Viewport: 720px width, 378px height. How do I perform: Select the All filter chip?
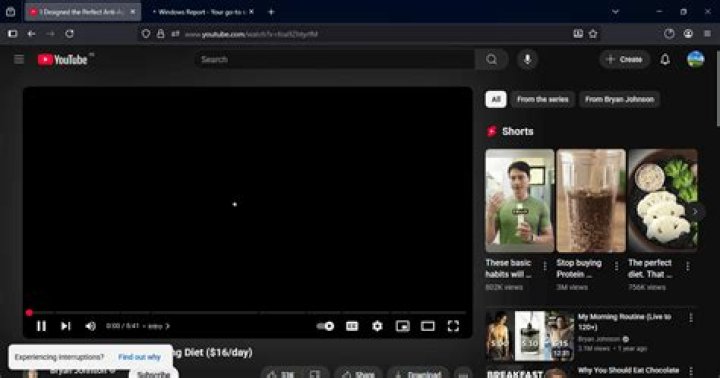496,99
